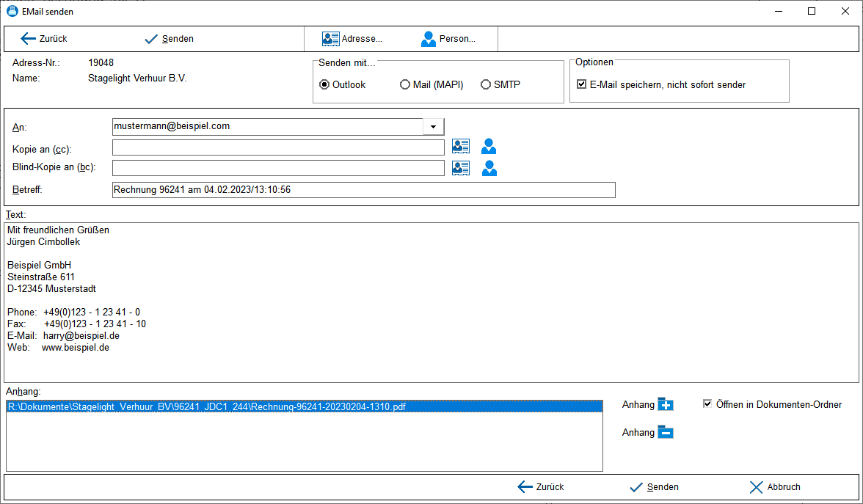Click the Abbruch cancel button

point(775,487)
